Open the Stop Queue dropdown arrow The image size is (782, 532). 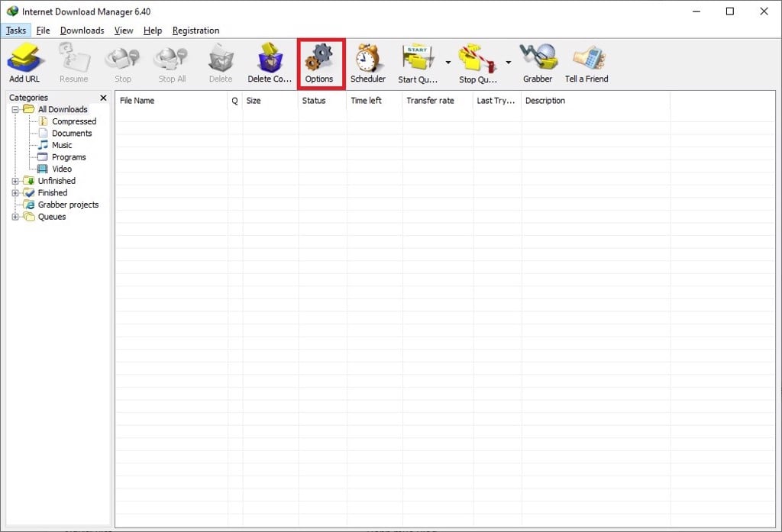tap(508, 63)
